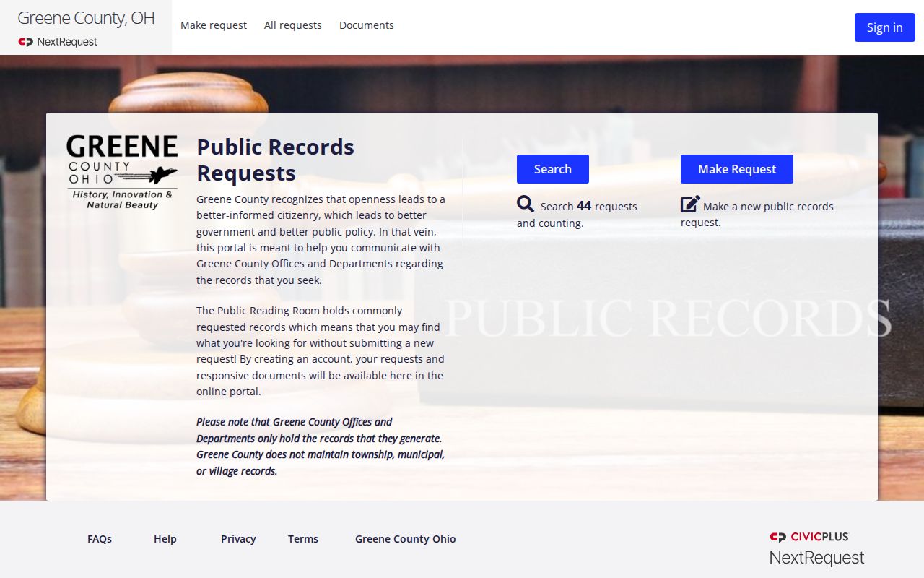This screenshot has width=924, height=578.
Task: Click the Greene County Ohio logo image
Action: (x=122, y=172)
